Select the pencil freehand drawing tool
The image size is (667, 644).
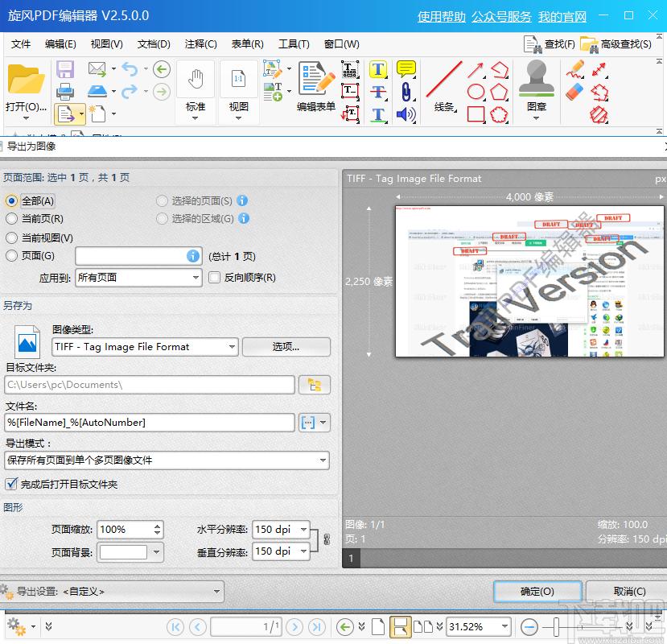click(575, 69)
